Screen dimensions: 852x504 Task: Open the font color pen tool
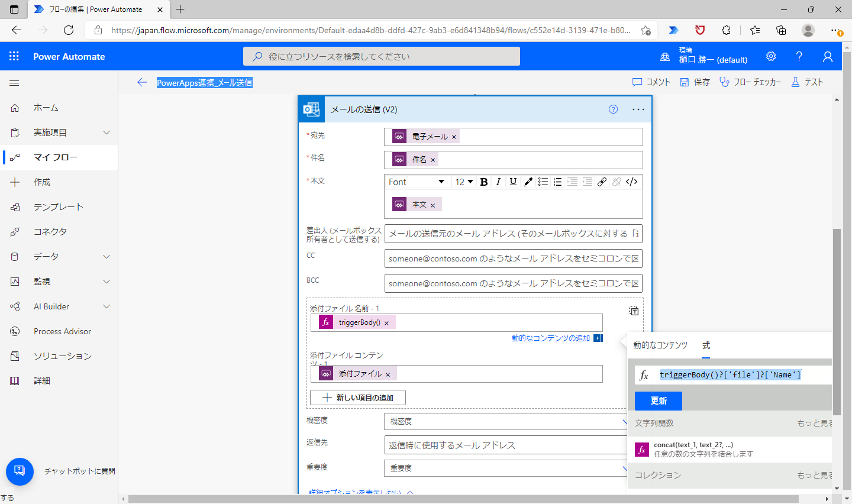pos(528,182)
